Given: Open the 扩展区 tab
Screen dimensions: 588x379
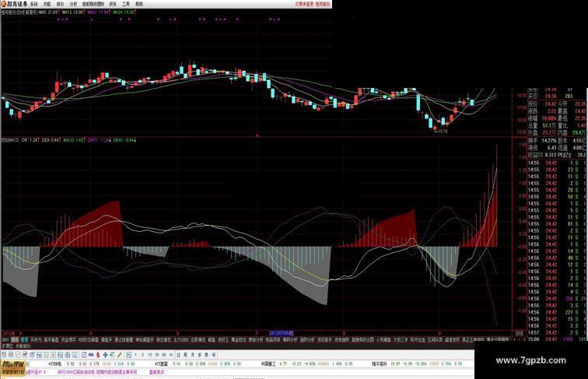Looking at the screenshot, I should click(8, 346).
